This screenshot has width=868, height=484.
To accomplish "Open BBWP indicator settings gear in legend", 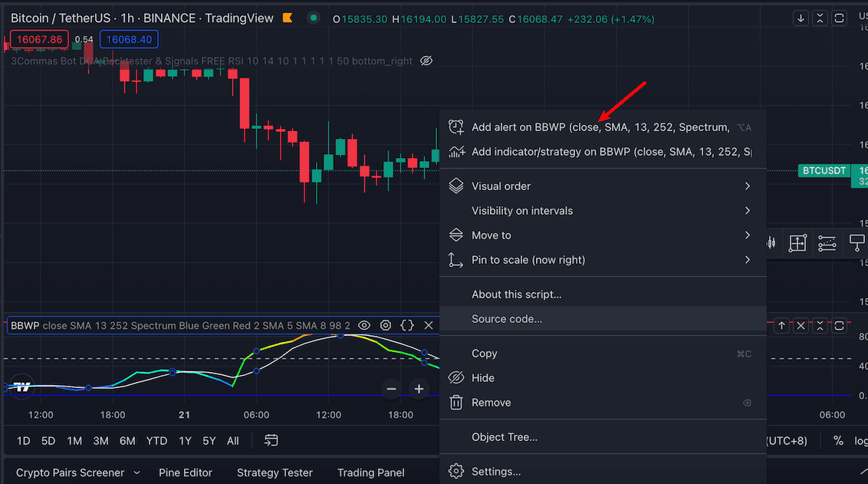I will (x=386, y=325).
